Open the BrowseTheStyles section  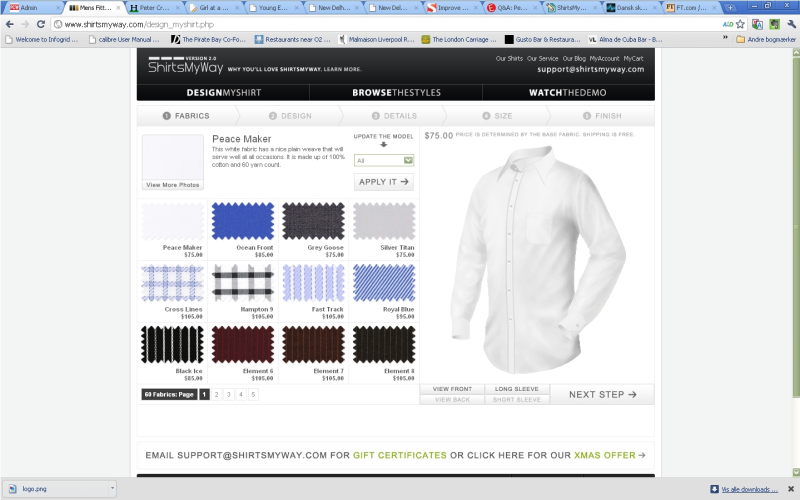(x=396, y=92)
